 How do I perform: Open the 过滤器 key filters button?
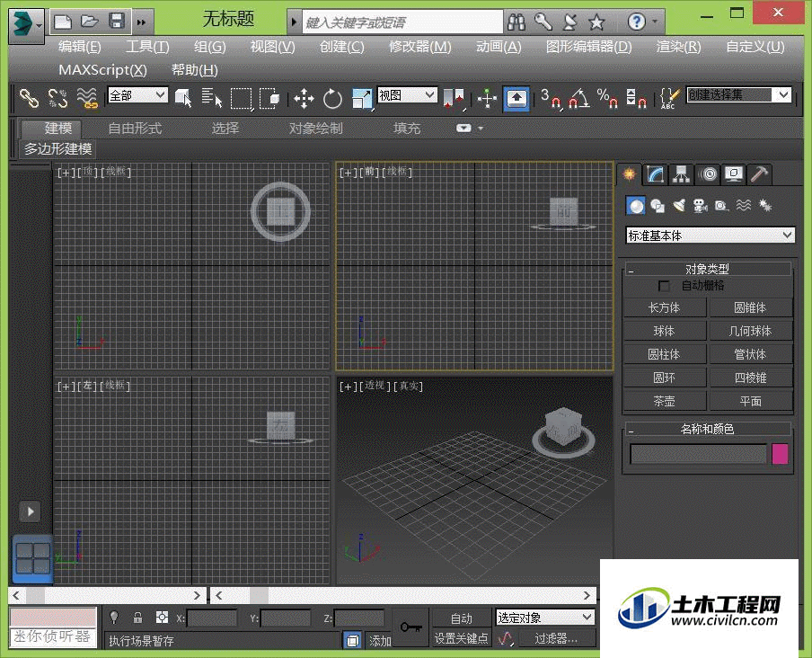(x=556, y=638)
